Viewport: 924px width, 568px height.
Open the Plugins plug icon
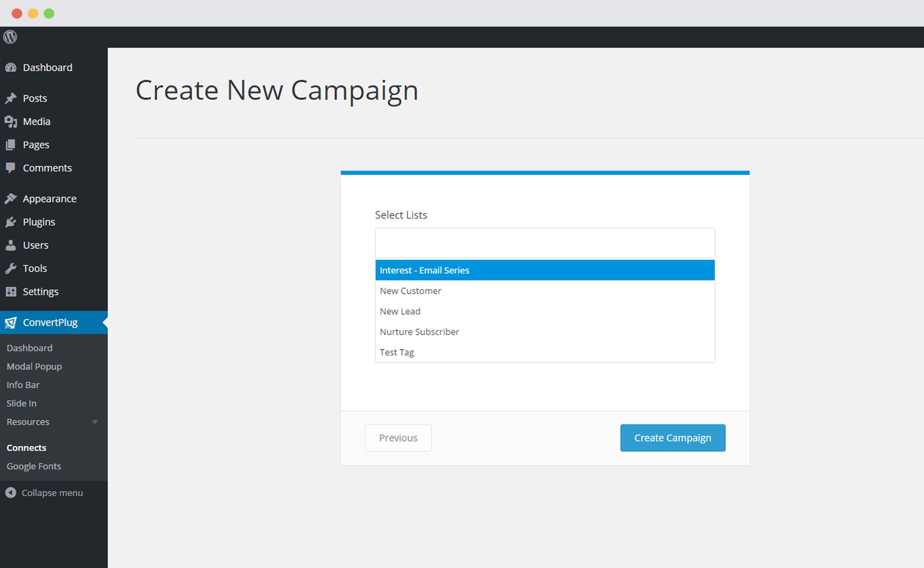tap(11, 222)
